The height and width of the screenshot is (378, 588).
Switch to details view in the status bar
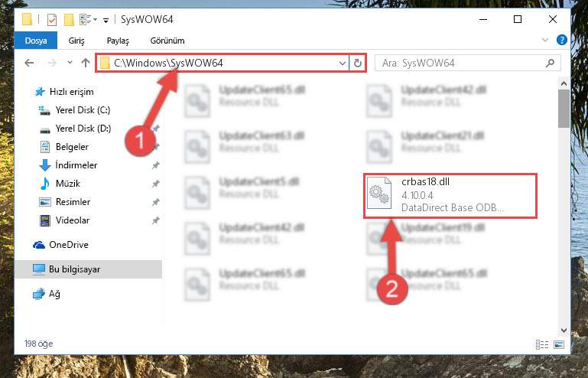click(542, 344)
